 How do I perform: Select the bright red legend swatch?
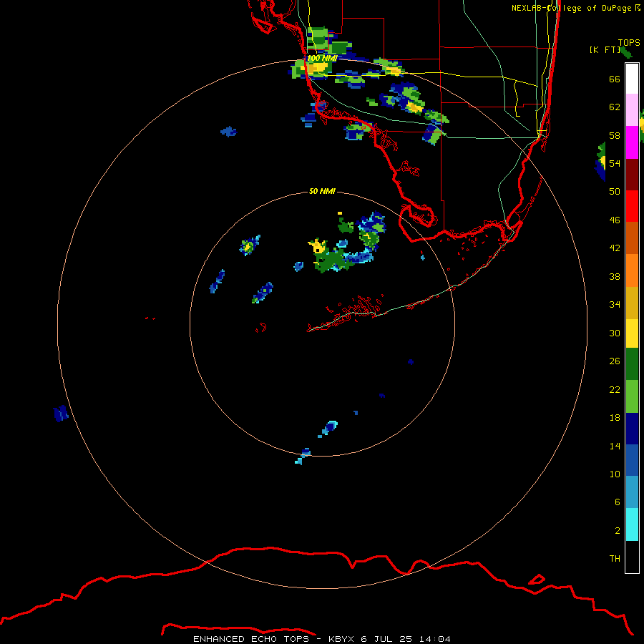click(x=632, y=206)
